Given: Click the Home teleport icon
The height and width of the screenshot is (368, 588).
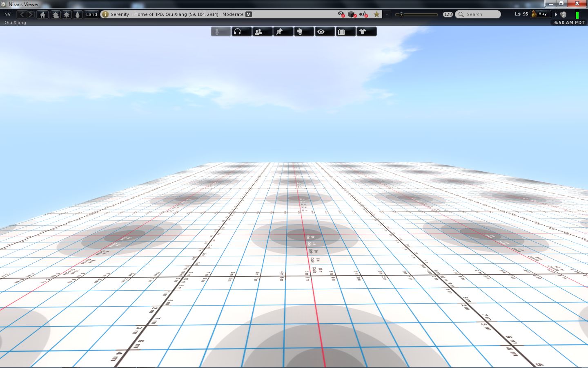Looking at the screenshot, I should [x=42, y=14].
